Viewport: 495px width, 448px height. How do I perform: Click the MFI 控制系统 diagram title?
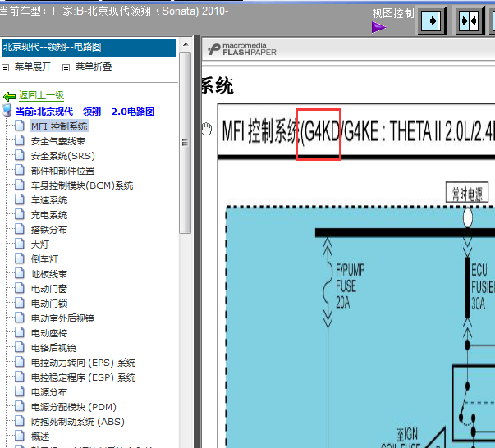357,131
